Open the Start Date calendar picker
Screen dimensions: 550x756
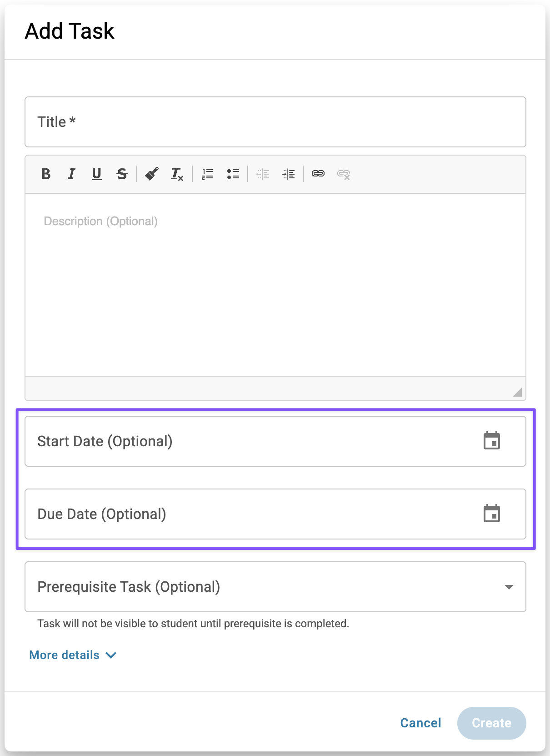click(491, 441)
